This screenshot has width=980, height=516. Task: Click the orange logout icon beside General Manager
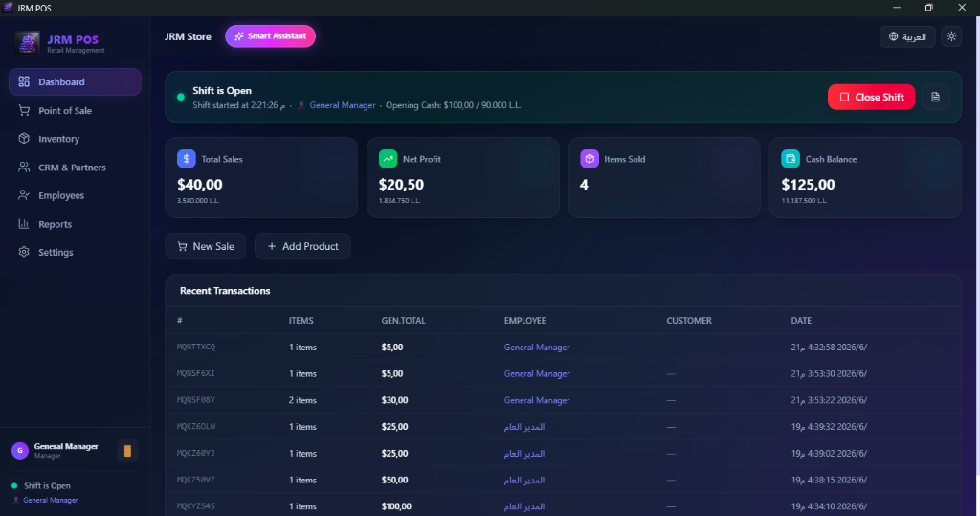click(x=127, y=450)
